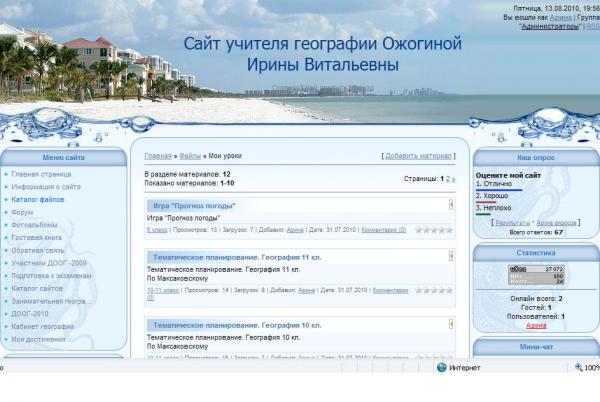The image size is (600, 402).
Task: Select Обратная связь menu item
Action: point(38,251)
